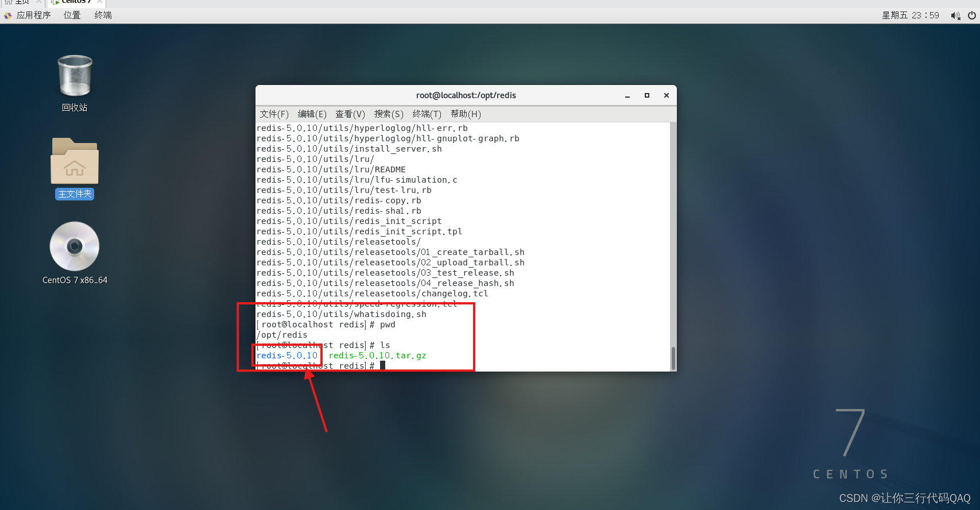980x510 pixels.
Task: Click the ls command prompt line
Action: [323, 345]
